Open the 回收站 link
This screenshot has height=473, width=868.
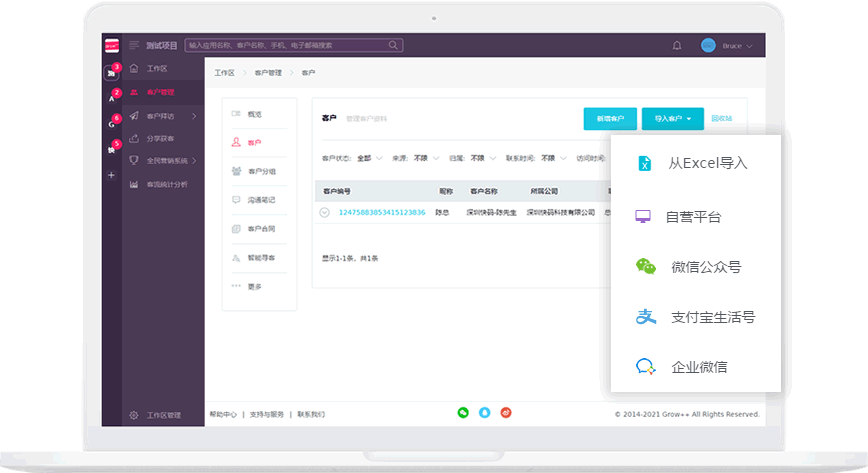722,118
